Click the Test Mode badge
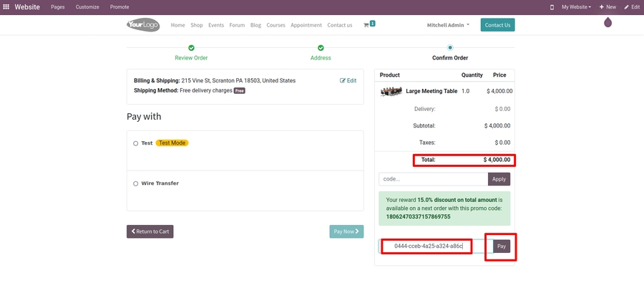644x283 pixels. pos(172,143)
